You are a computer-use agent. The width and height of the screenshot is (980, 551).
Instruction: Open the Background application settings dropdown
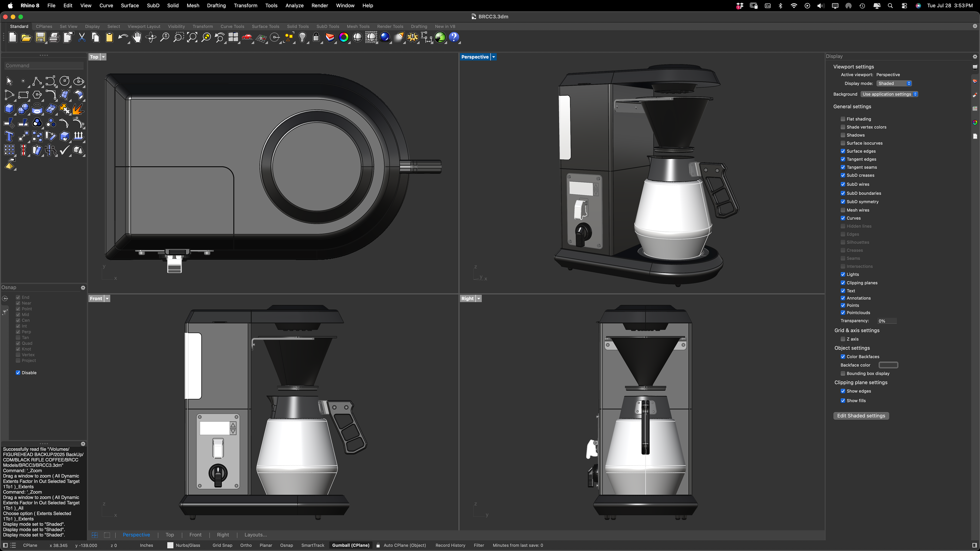889,94
